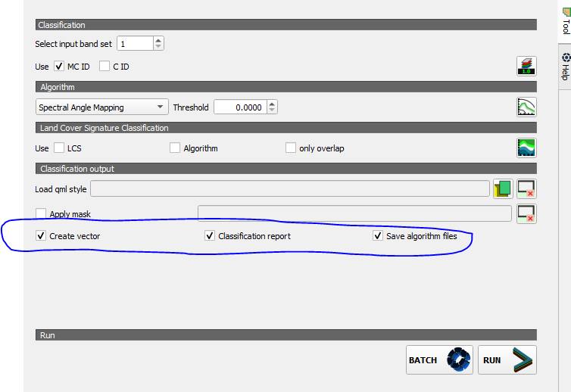Decrease the input band set number

(158, 47)
